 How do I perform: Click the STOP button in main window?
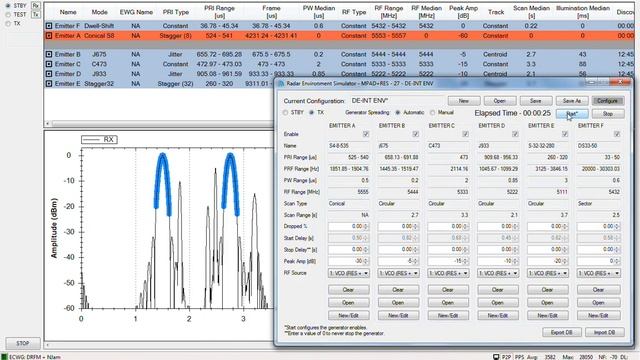[23, 343]
